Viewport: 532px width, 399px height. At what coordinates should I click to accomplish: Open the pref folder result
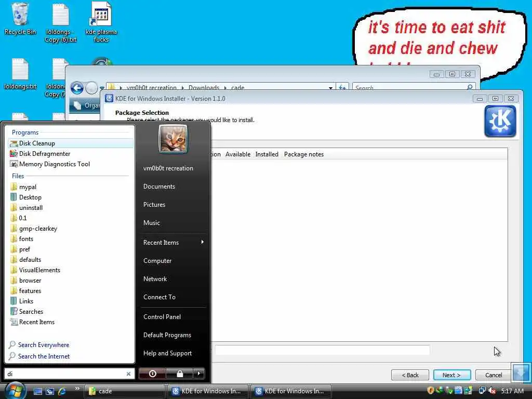coord(70,249)
